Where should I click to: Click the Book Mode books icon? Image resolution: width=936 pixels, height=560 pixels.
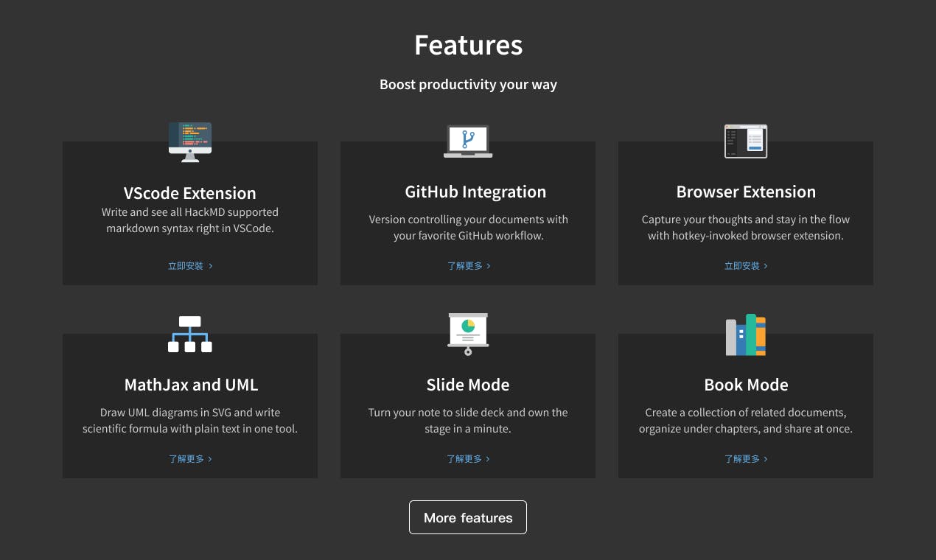(x=746, y=335)
